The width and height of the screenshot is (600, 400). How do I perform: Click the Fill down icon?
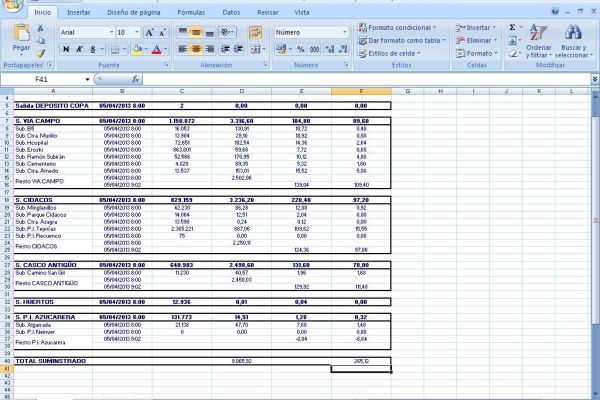coord(512,40)
